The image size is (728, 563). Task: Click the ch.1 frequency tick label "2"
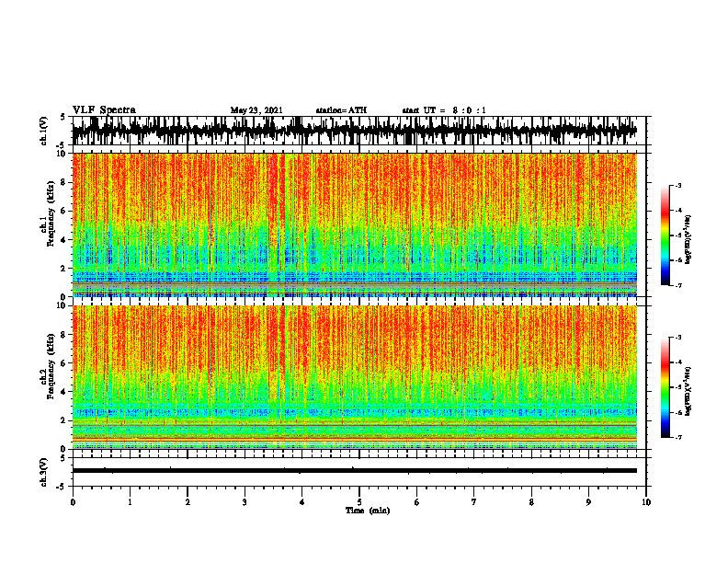click(x=64, y=269)
